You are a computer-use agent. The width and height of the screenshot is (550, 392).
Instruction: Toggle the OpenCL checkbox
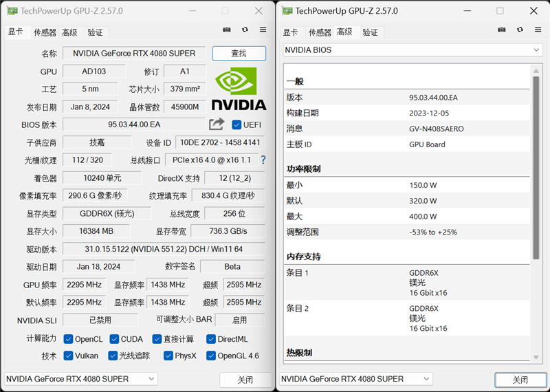click(x=68, y=339)
